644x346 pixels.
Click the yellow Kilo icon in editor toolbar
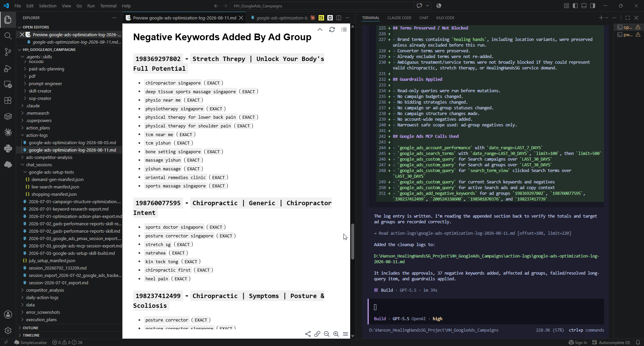coord(321,18)
